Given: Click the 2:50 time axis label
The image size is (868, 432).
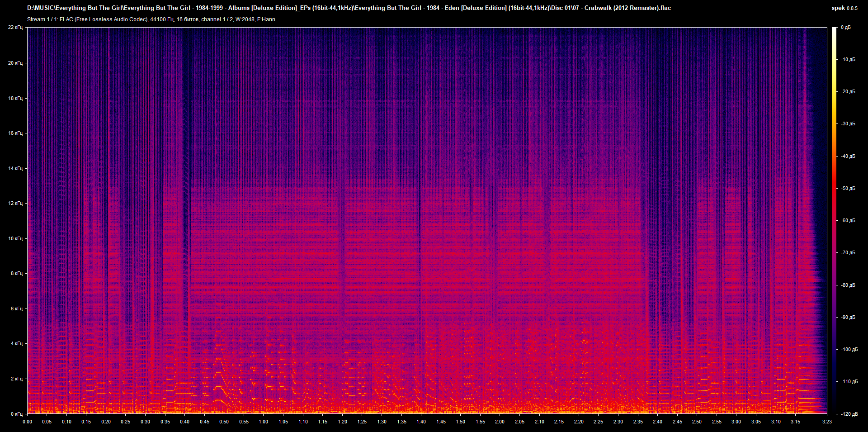Looking at the screenshot, I should [697, 422].
